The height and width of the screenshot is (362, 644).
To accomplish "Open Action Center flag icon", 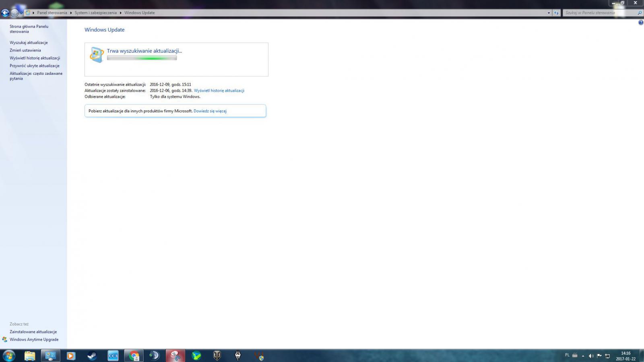I will click(599, 356).
